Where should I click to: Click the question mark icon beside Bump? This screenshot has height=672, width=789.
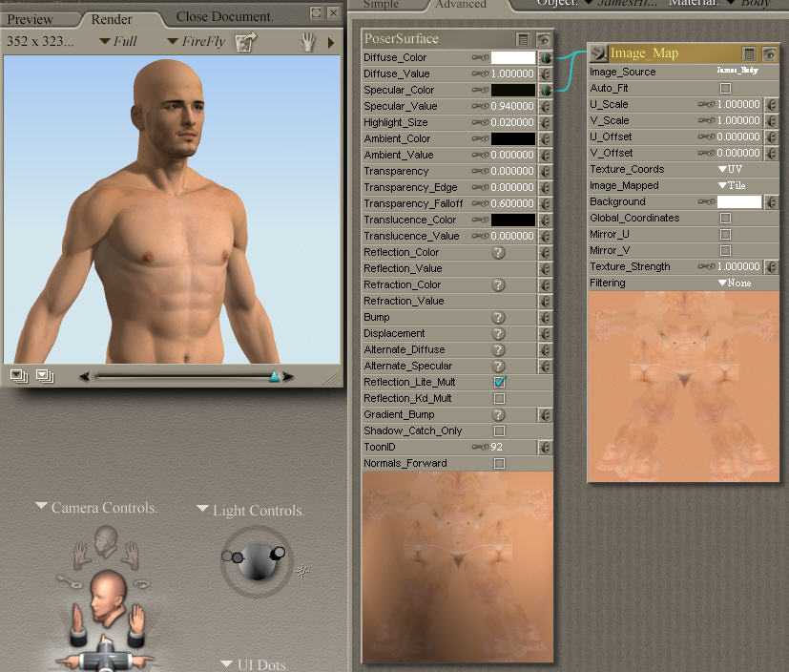(498, 317)
